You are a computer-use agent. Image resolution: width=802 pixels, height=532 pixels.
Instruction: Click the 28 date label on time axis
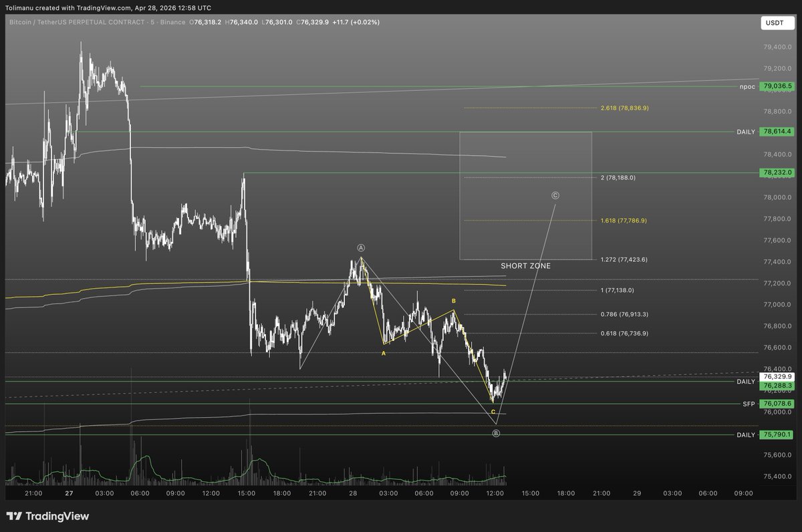coord(353,493)
